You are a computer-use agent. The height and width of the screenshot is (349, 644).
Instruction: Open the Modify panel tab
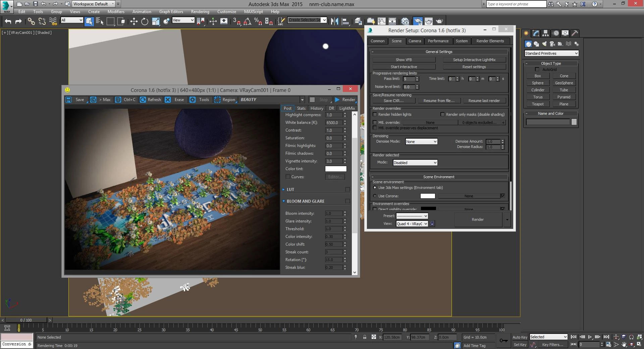(x=536, y=33)
